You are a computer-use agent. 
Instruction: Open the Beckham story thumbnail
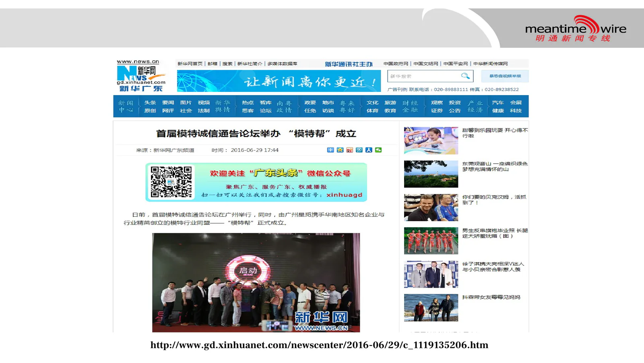click(431, 207)
